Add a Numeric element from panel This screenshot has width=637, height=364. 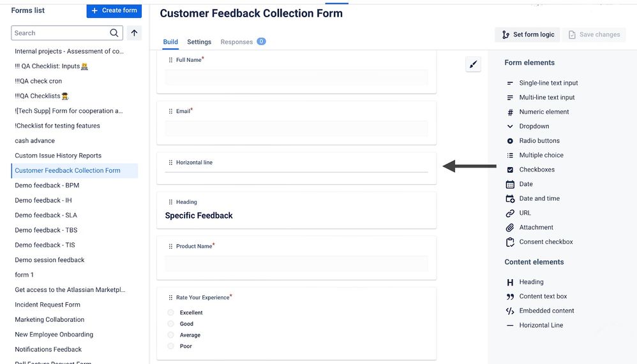pyautogui.click(x=537, y=112)
